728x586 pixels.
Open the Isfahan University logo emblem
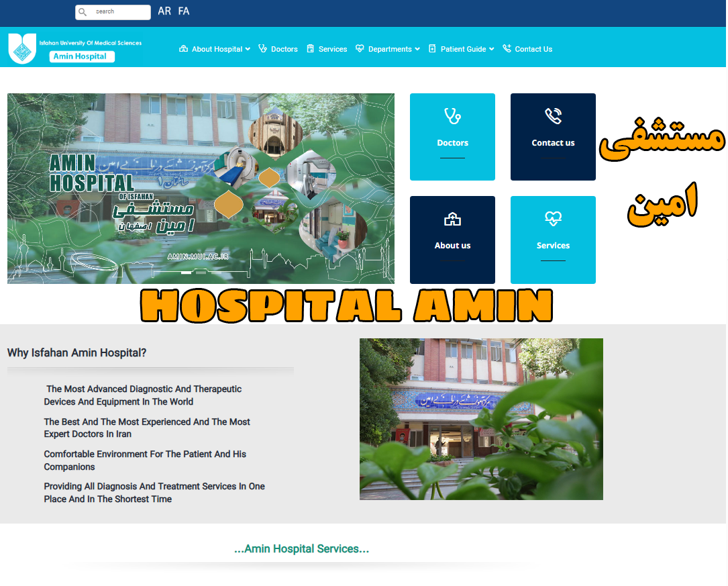22,48
